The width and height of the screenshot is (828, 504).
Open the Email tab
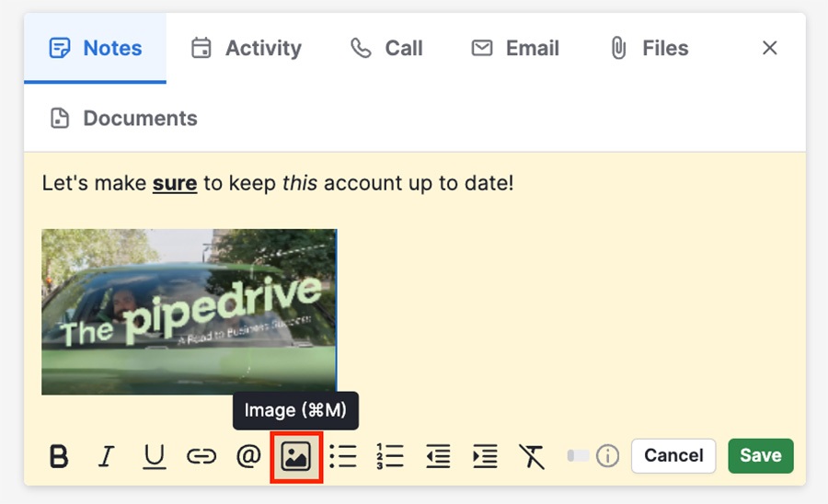click(515, 48)
